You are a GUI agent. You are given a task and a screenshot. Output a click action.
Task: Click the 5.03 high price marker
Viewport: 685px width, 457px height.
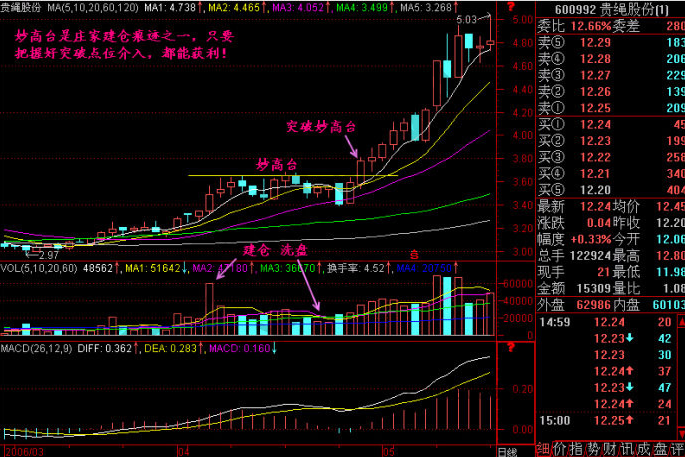(x=465, y=19)
